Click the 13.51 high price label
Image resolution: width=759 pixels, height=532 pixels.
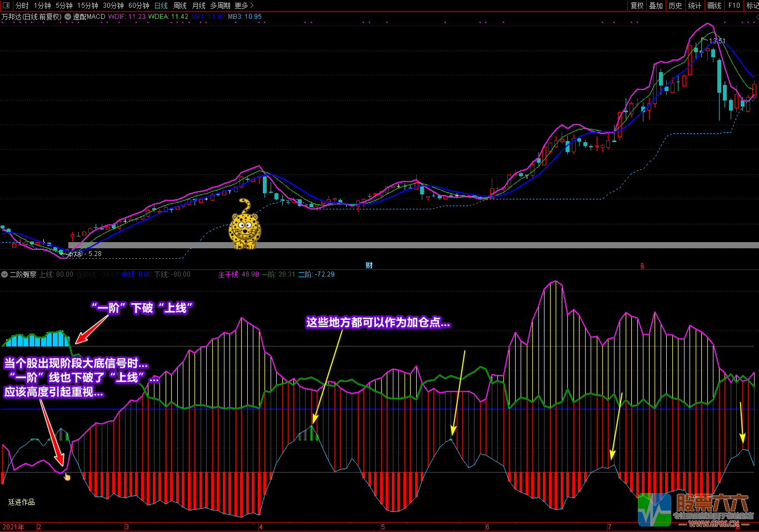pyautogui.click(x=717, y=41)
